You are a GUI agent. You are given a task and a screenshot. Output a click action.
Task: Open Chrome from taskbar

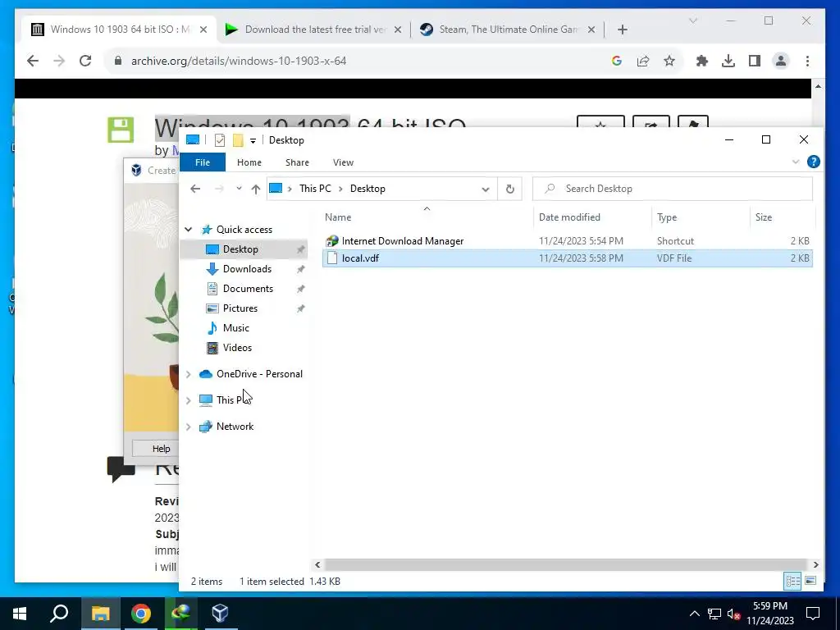[141, 614]
